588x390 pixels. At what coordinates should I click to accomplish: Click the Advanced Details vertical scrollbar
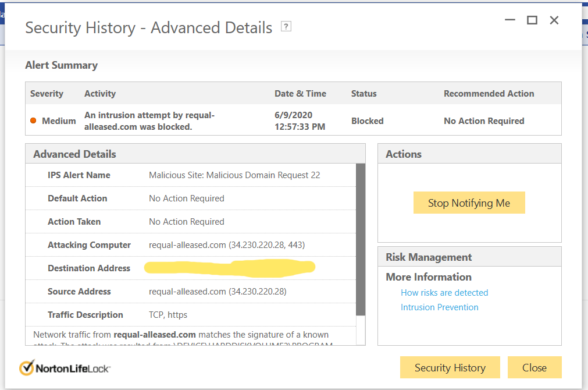tap(361, 239)
